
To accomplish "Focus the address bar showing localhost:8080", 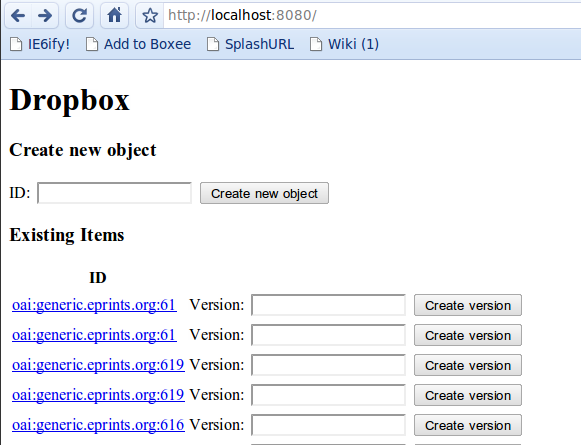I will 372,16.
